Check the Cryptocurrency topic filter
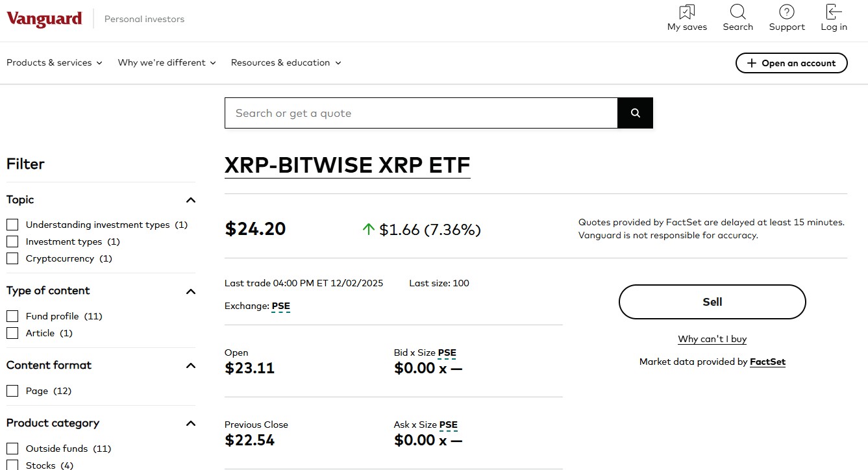 click(x=12, y=258)
